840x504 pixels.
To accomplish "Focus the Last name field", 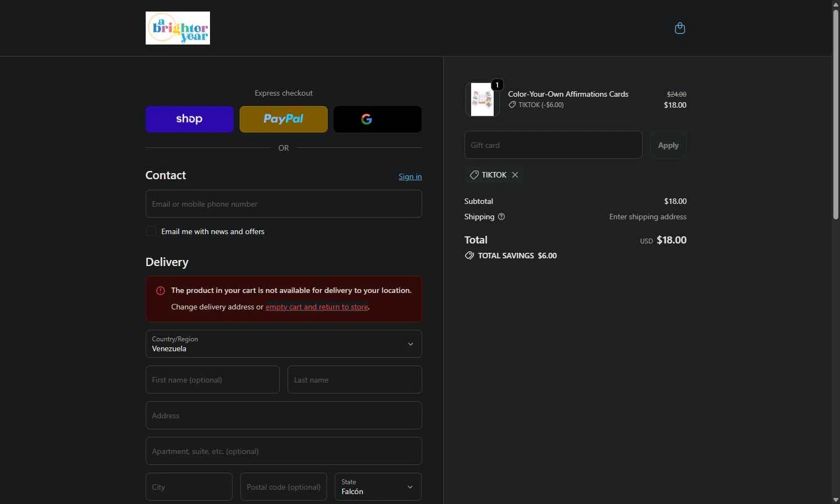I will click(x=355, y=380).
